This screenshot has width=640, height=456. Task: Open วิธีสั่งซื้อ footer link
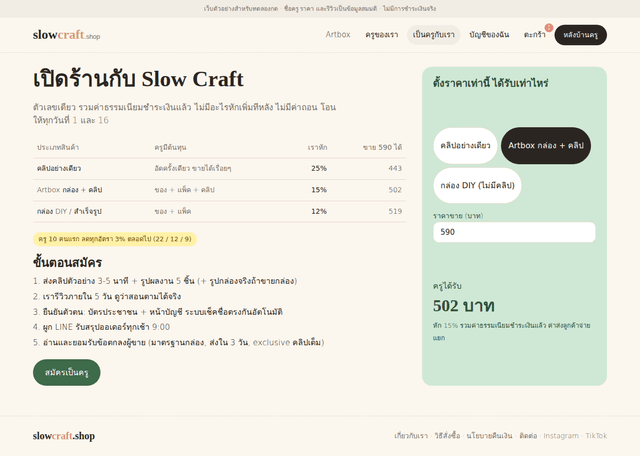click(447, 436)
